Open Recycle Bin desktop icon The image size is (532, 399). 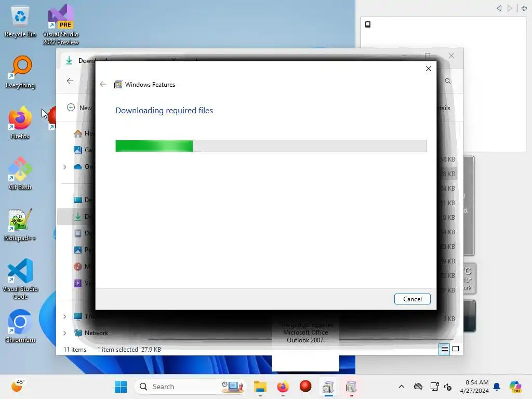(x=20, y=22)
